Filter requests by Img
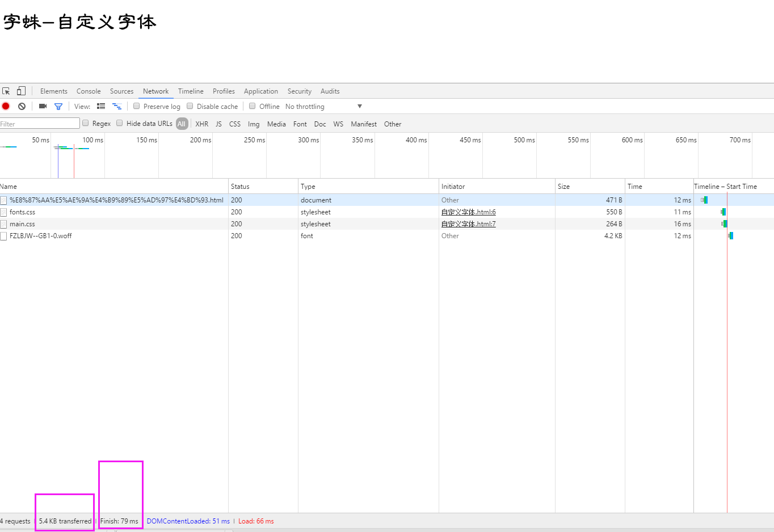 coord(254,124)
